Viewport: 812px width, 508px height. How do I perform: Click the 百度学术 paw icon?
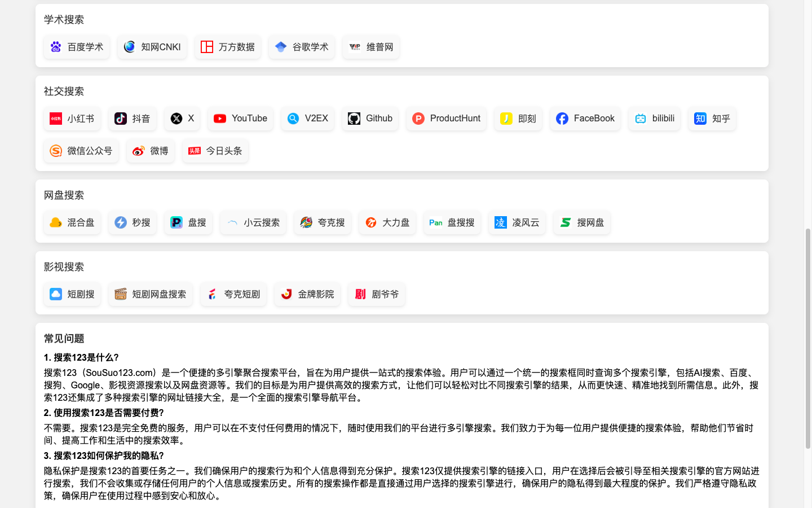[x=56, y=47]
